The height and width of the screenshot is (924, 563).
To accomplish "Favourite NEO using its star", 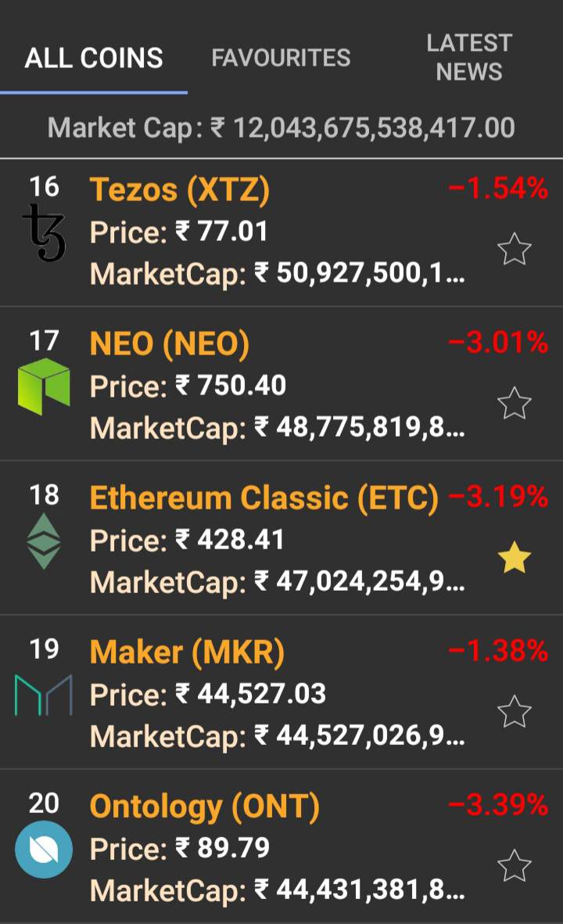I will (x=514, y=404).
